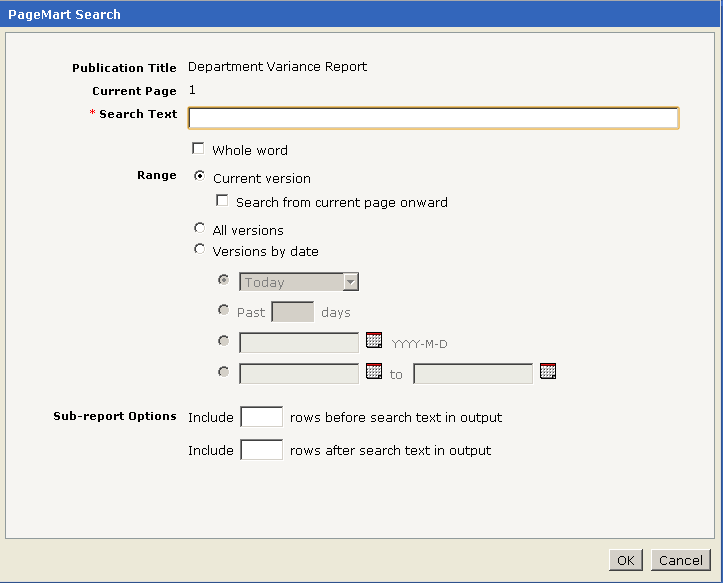This screenshot has width=723, height=583.
Task: Click the Current Page label
Action: pos(134,91)
